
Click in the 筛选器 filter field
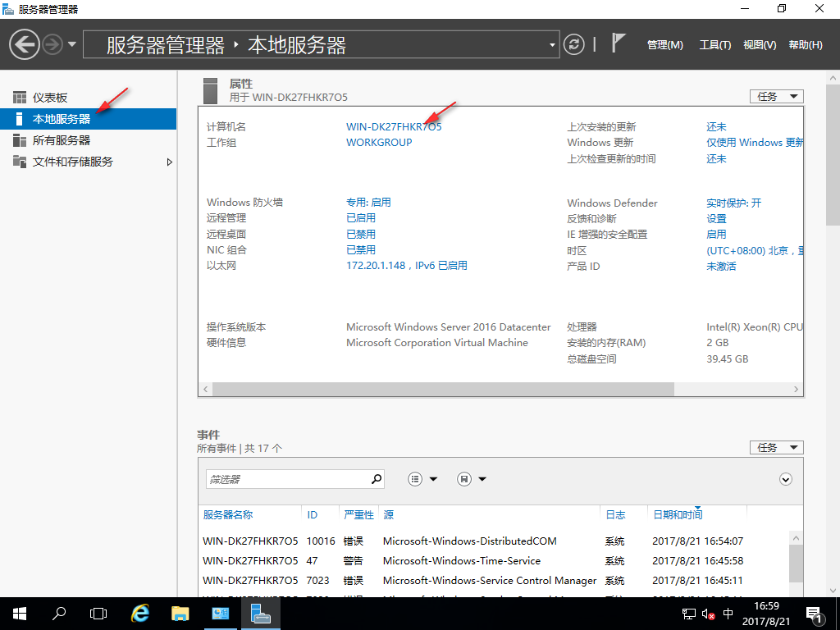(288, 479)
